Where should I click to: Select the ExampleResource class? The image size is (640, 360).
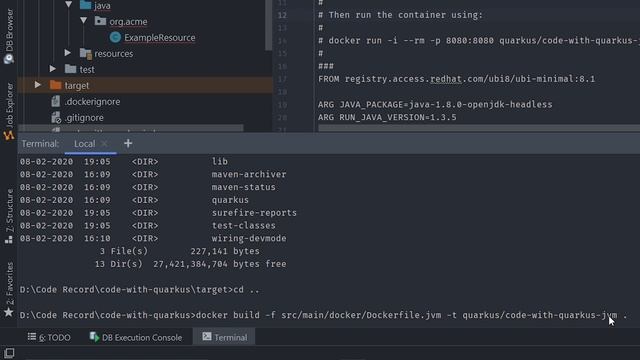[x=160, y=38]
